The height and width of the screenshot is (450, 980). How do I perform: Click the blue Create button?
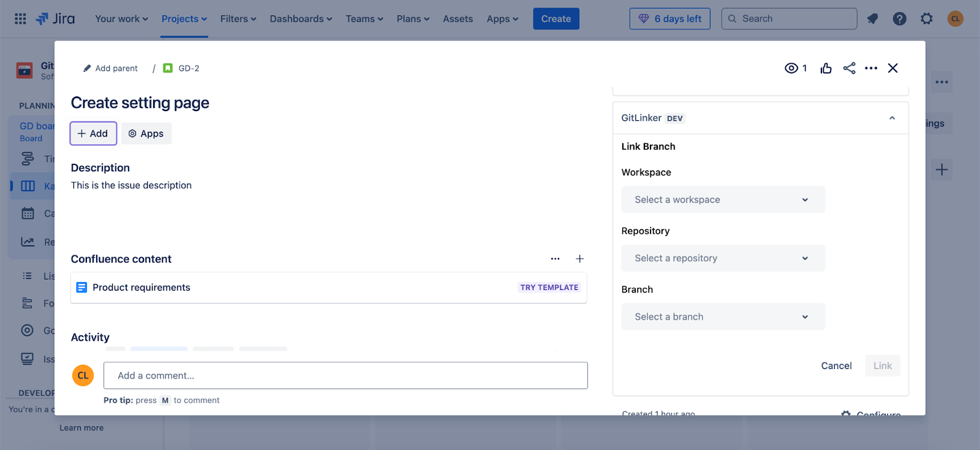coord(556,19)
